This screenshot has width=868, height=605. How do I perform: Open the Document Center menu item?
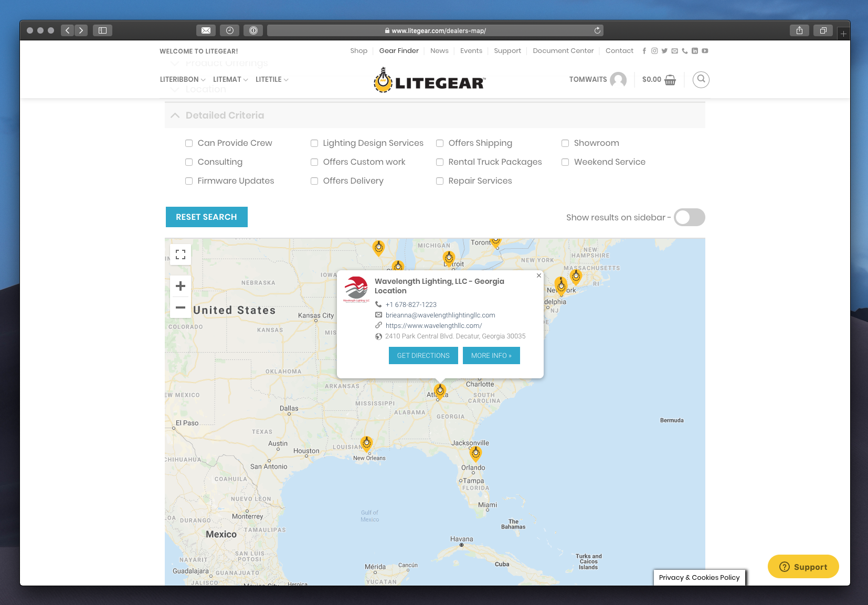[563, 51]
